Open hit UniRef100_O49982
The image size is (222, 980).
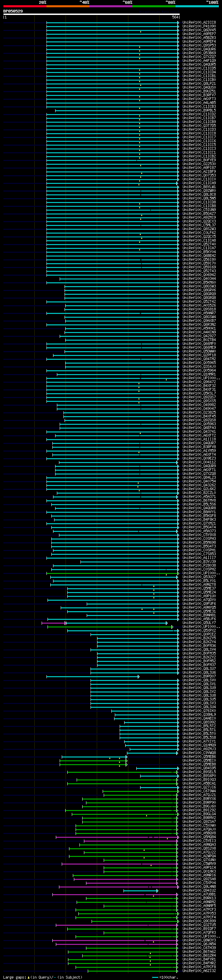[x=199, y=405]
